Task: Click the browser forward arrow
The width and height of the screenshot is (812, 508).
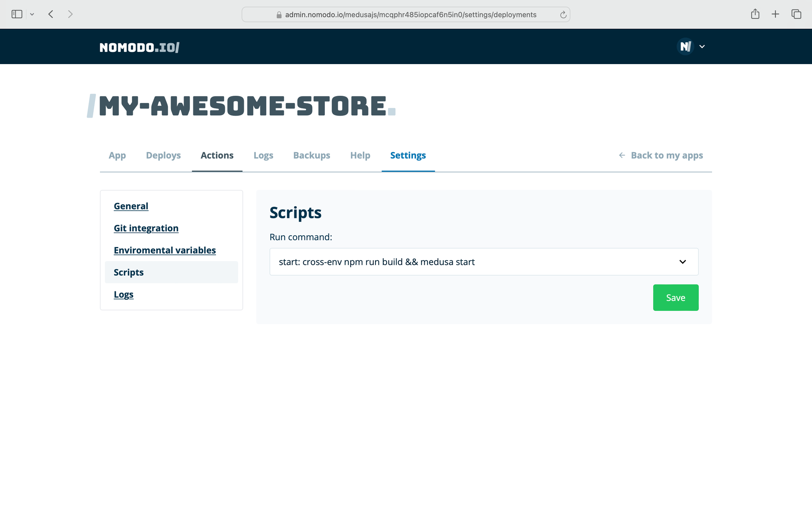Action: pos(70,14)
